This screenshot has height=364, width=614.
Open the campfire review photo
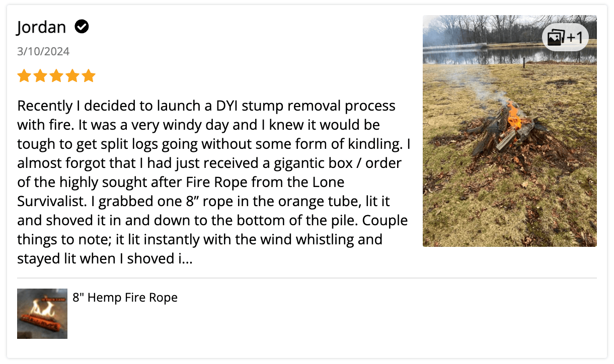pyautogui.click(x=509, y=131)
